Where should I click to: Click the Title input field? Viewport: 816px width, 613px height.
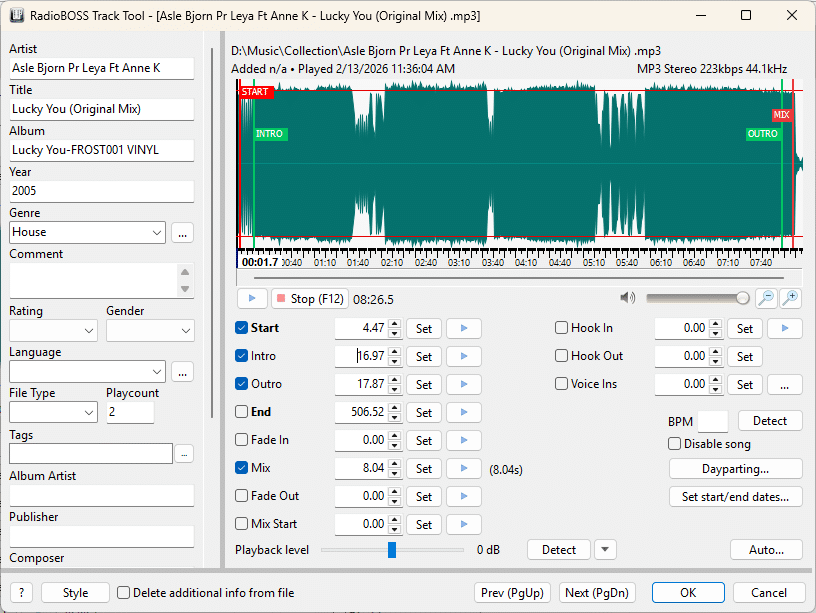101,109
